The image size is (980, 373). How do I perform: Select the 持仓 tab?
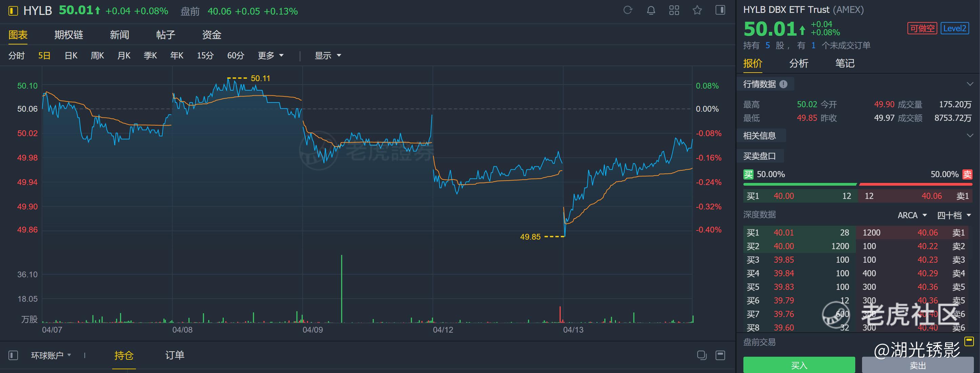point(124,355)
